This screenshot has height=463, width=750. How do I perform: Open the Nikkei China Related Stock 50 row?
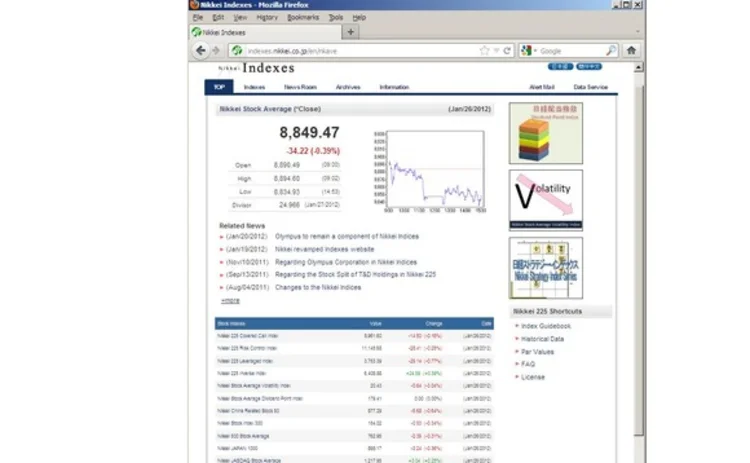pyautogui.click(x=354, y=411)
